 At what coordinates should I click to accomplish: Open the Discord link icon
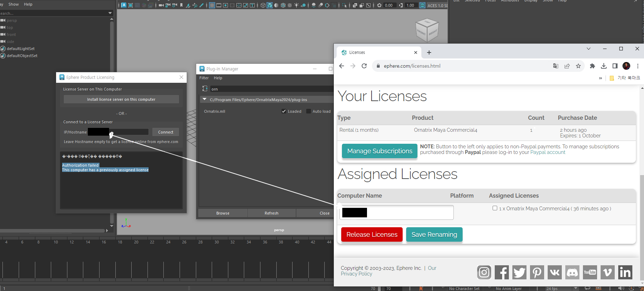(572, 272)
